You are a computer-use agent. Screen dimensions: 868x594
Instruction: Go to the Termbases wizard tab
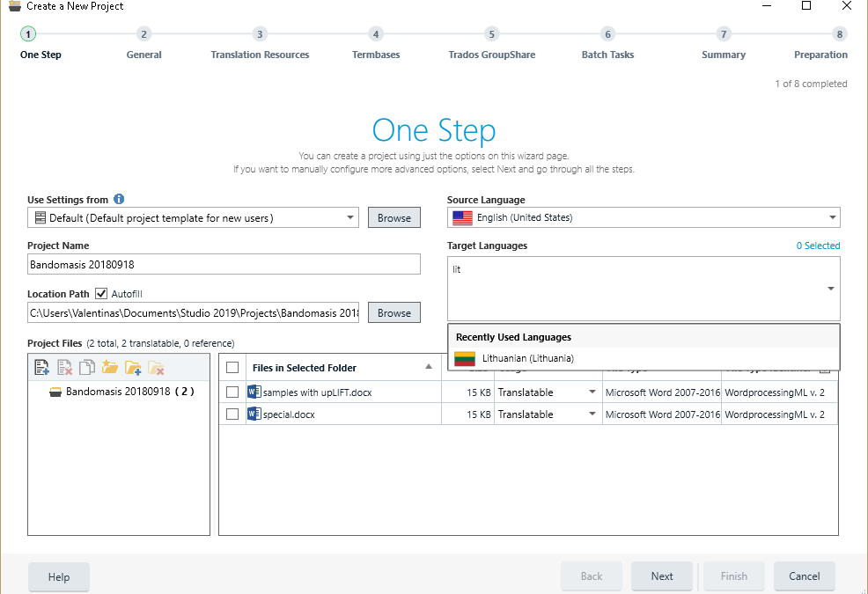[376, 55]
